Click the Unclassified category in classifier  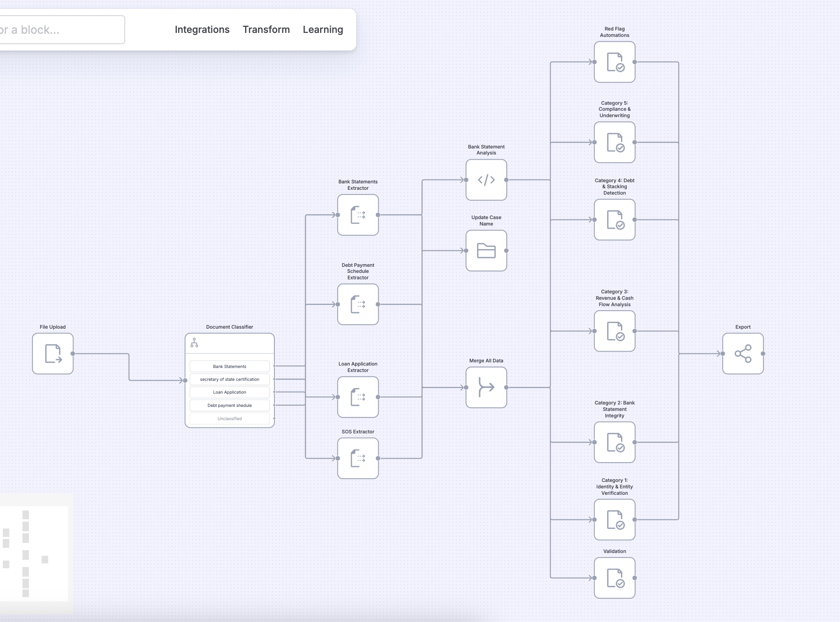(229, 419)
